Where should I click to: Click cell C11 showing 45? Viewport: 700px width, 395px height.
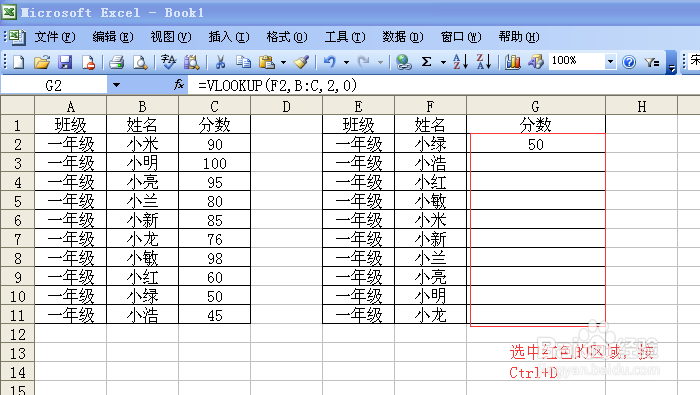[214, 315]
